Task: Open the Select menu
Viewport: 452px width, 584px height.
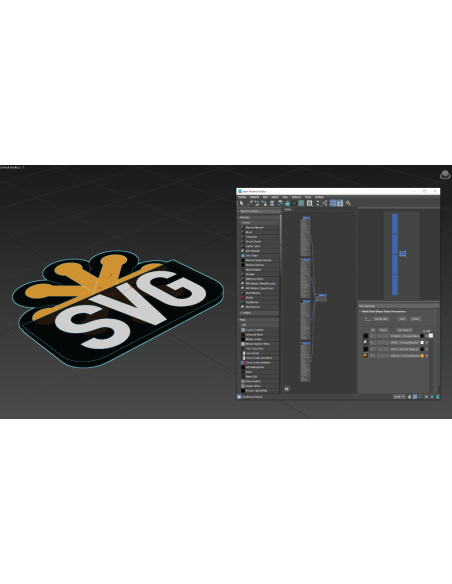Action: click(x=275, y=197)
